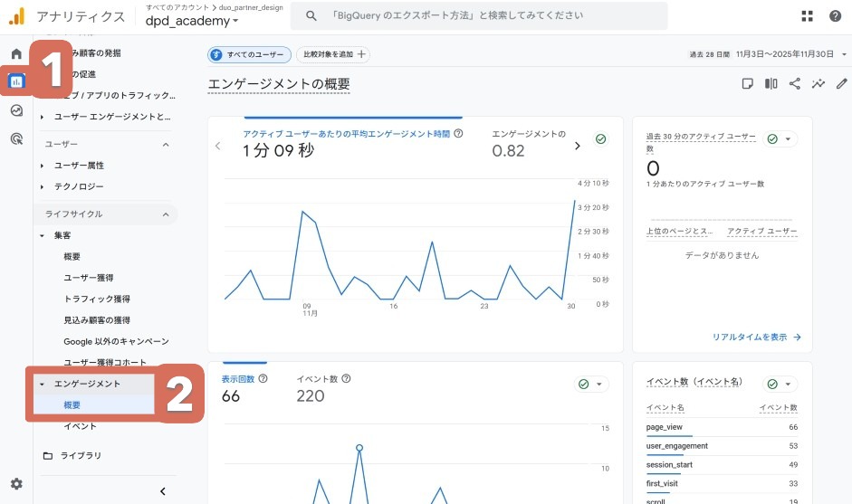The height and width of the screenshot is (504, 852).
Task: Open Admin settings gear icon
Action: (x=16, y=484)
